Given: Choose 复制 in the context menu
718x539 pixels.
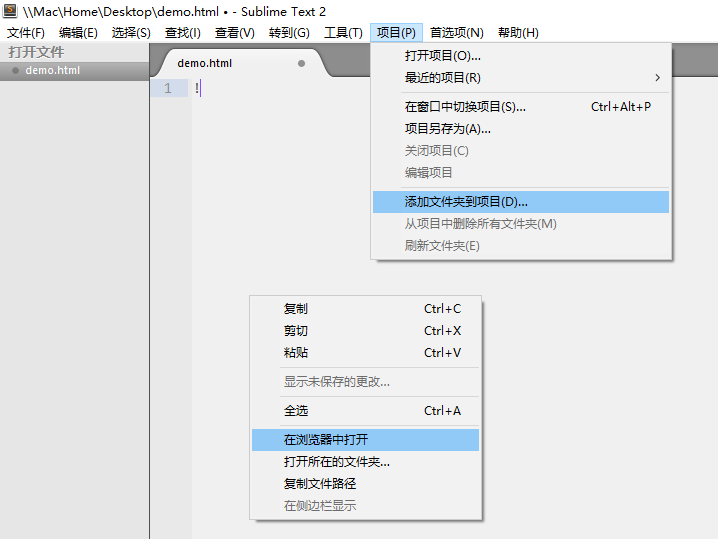Looking at the screenshot, I should coord(296,309).
